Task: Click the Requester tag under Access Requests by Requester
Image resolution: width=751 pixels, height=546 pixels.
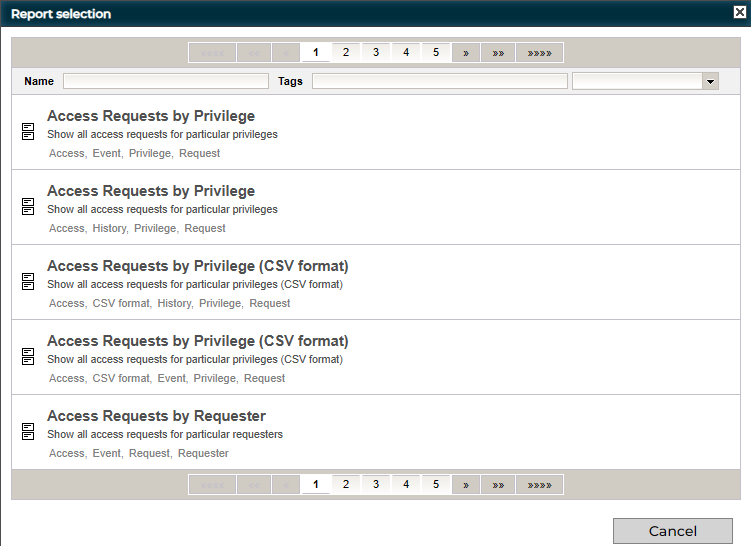Action: pyautogui.click(x=203, y=453)
